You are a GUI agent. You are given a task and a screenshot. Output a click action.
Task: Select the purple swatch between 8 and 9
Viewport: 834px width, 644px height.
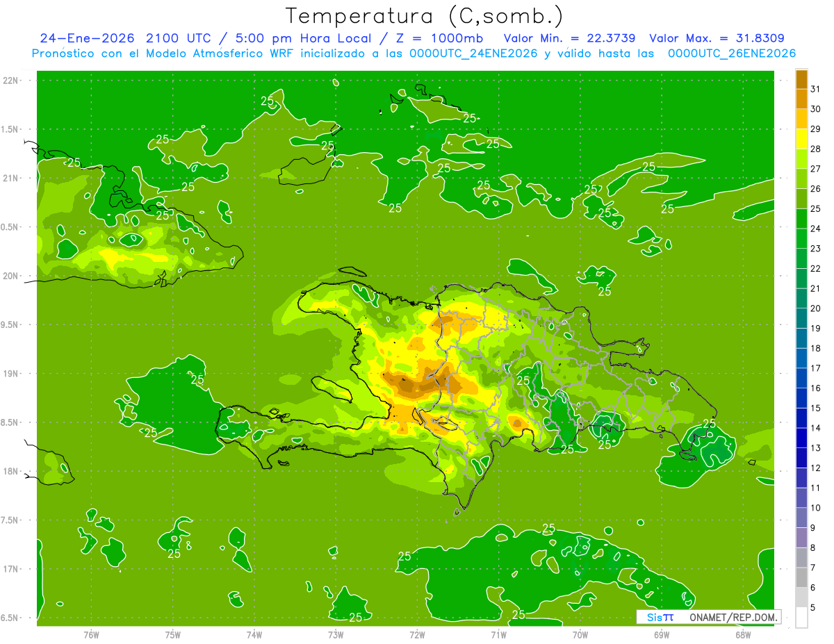[x=801, y=538]
